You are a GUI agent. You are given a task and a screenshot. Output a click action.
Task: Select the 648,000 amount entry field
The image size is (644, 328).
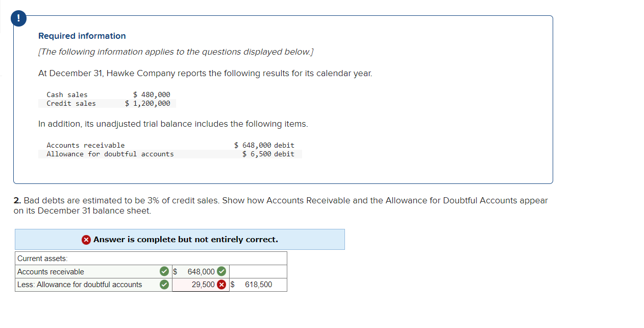tap(199, 271)
